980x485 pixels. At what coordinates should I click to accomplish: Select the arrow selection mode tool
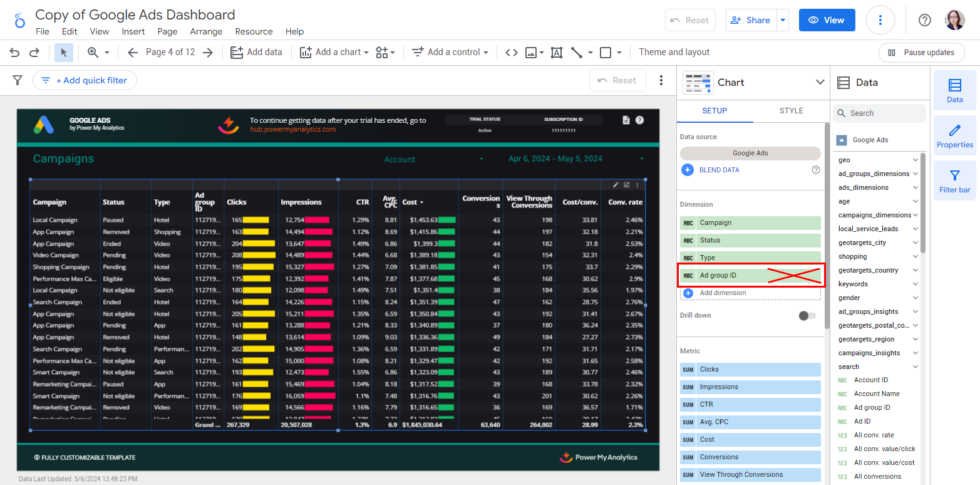coord(64,53)
